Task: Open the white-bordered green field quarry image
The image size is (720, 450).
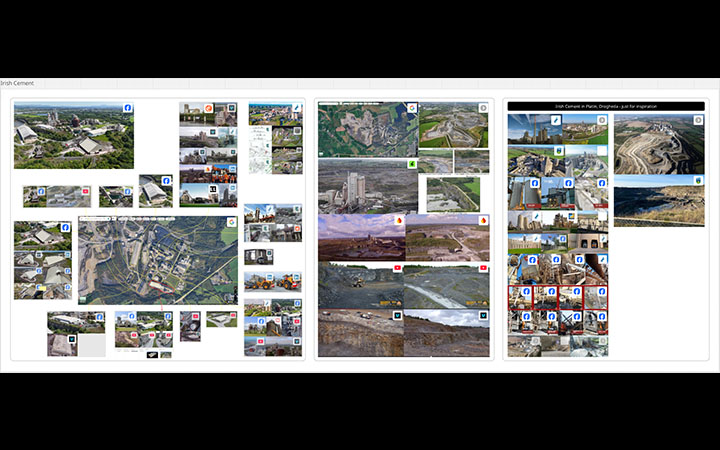Action: (x=450, y=193)
